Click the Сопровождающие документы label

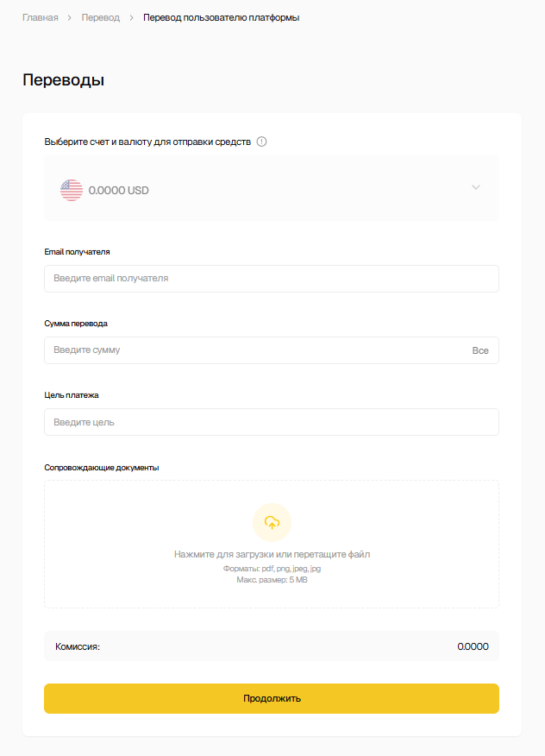click(102, 468)
